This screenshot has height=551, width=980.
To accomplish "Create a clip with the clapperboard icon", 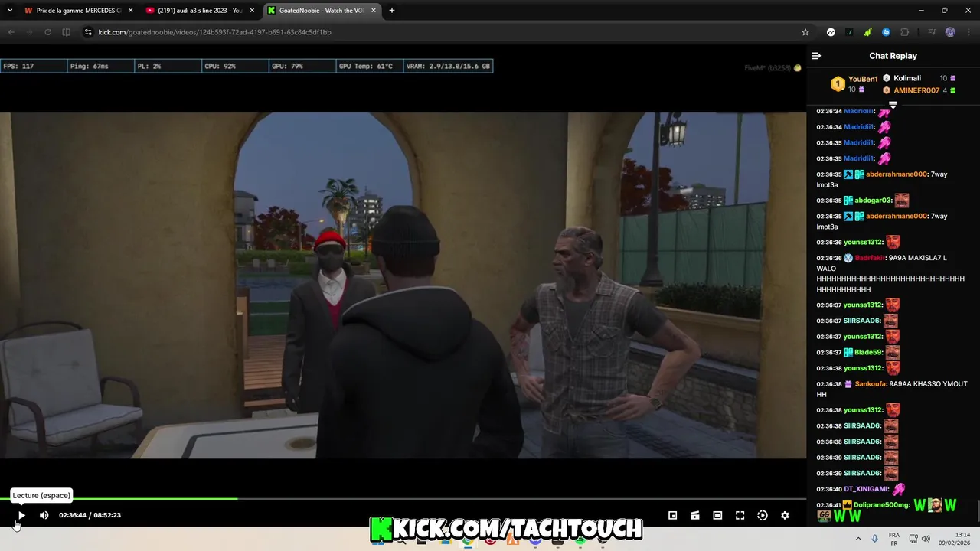I will [x=695, y=515].
